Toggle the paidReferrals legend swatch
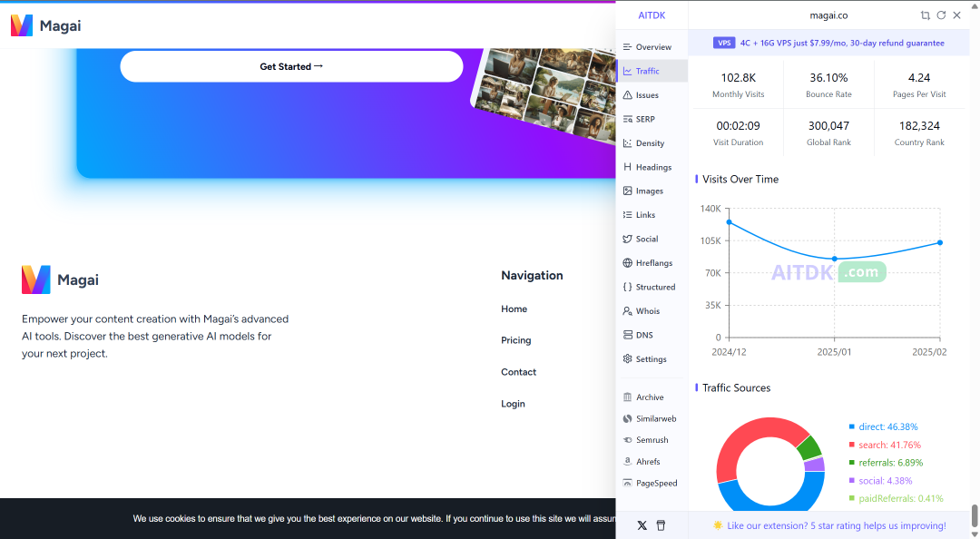The height and width of the screenshot is (539, 980). pyautogui.click(x=851, y=498)
